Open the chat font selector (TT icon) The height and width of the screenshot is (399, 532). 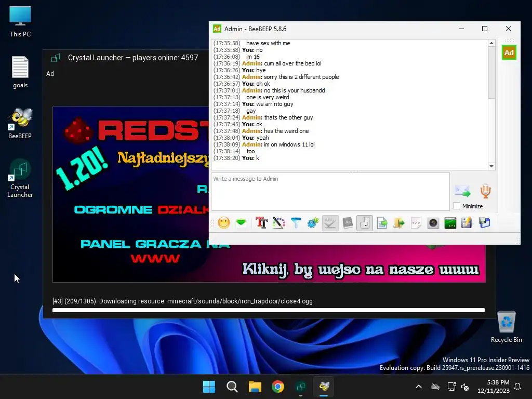pyautogui.click(x=262, y=223)
